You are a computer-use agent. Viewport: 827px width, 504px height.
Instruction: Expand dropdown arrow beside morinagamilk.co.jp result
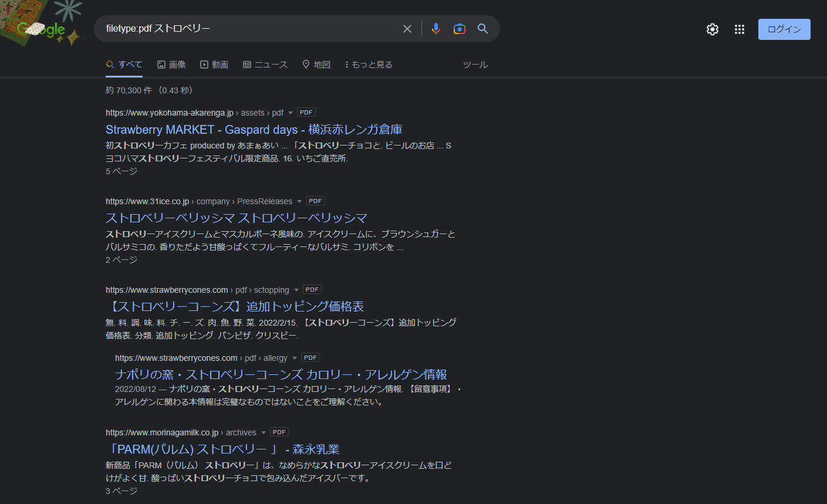tap(264, 432)
